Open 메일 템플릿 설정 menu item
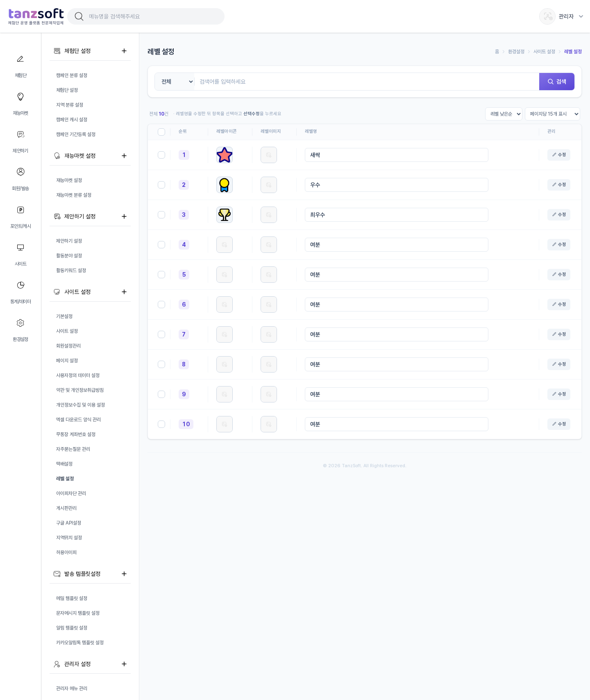 coord(72,598)
